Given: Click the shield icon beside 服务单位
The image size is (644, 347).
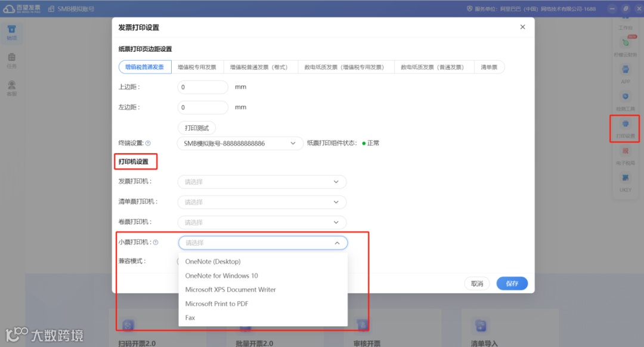Looking at the screenshot, I should [469, 8].
